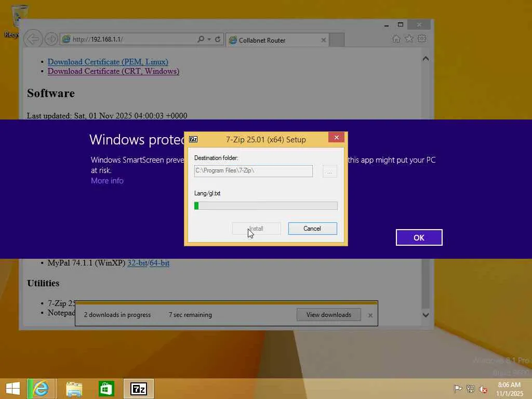Screen dimensions: 532x399
Task: Open File Explorer from the taskbar
Action: click(x=74, y=389)
